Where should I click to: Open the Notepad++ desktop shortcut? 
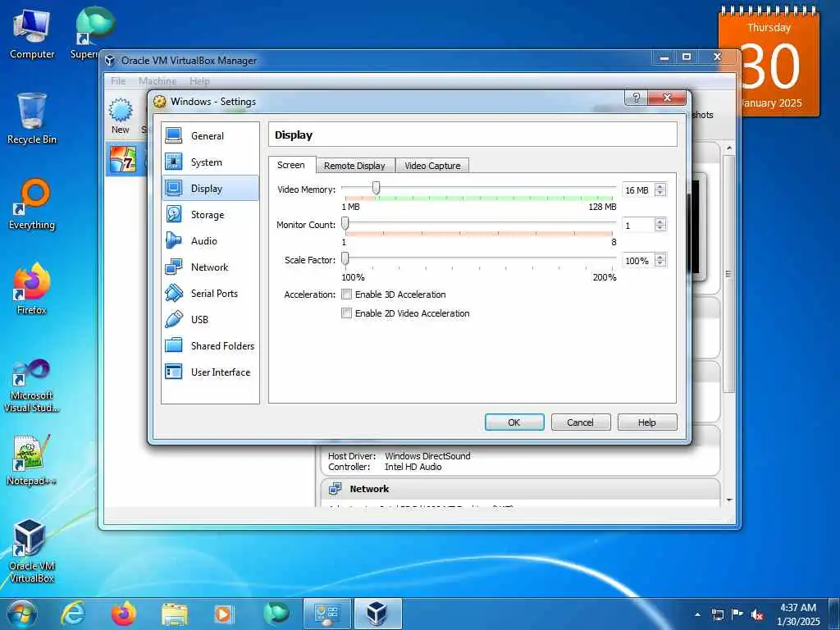coord(32,459)
